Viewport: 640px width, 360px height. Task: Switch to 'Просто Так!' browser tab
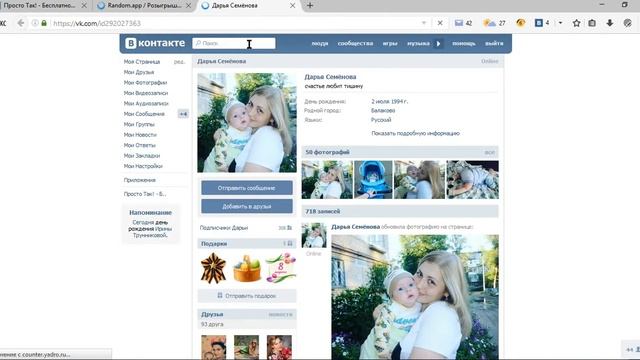point(40,6)
